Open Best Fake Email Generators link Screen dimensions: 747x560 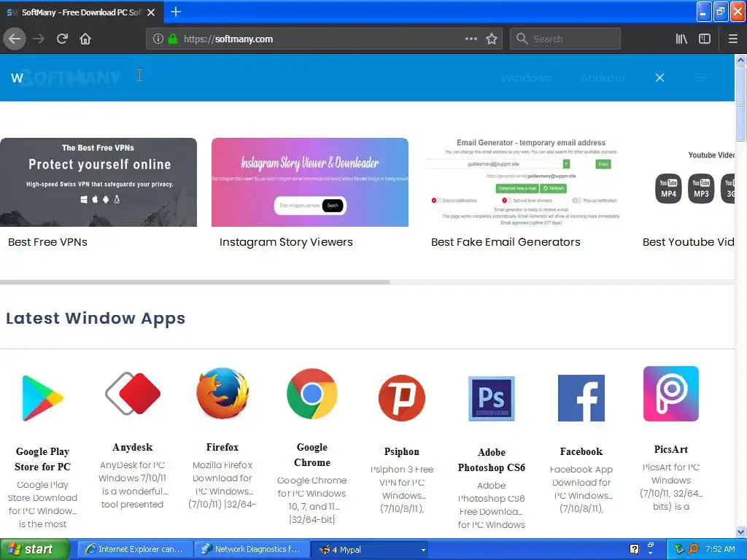[506, 242]
